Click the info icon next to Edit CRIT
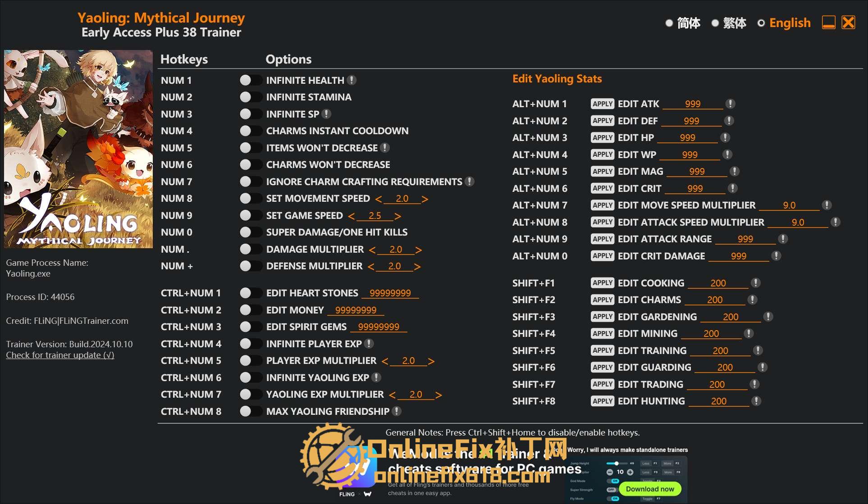 click(x=733, y=188)
